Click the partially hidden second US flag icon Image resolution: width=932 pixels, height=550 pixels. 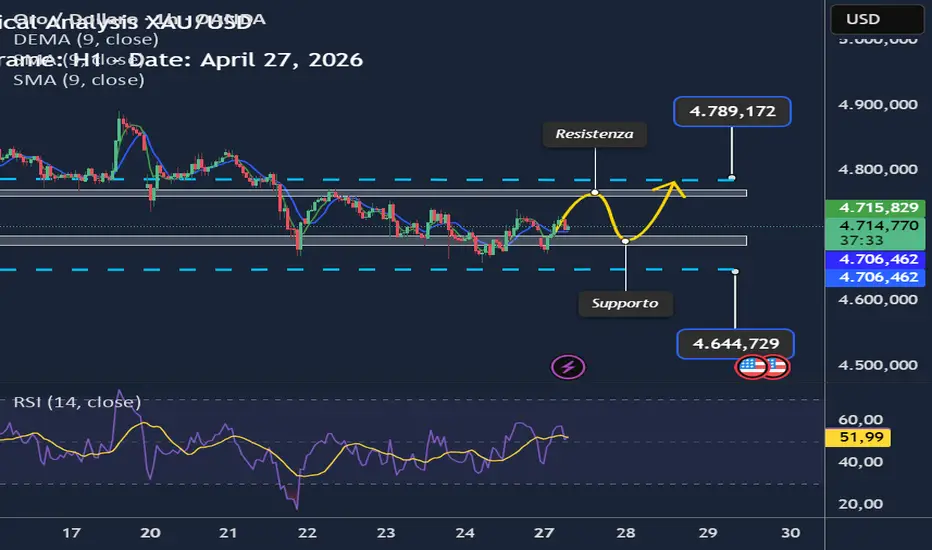(778, 367)
